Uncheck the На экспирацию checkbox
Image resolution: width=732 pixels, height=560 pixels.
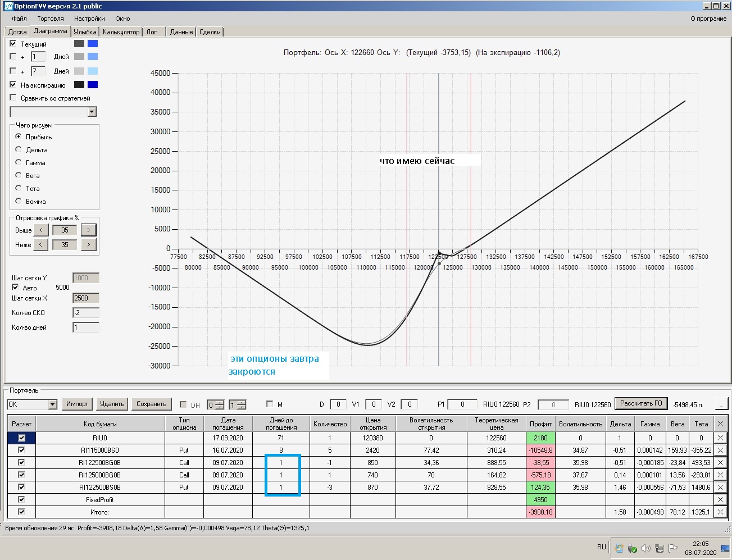pyautogui.click(x=13, y=85)
